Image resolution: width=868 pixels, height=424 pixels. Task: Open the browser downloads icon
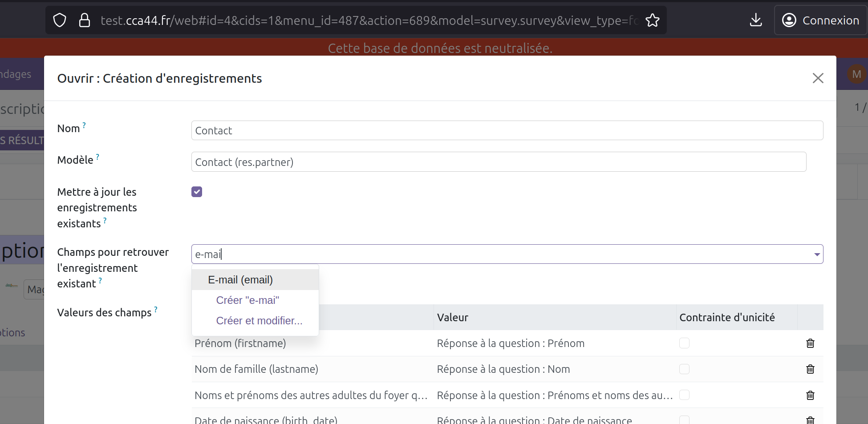[x=755, y=20]
